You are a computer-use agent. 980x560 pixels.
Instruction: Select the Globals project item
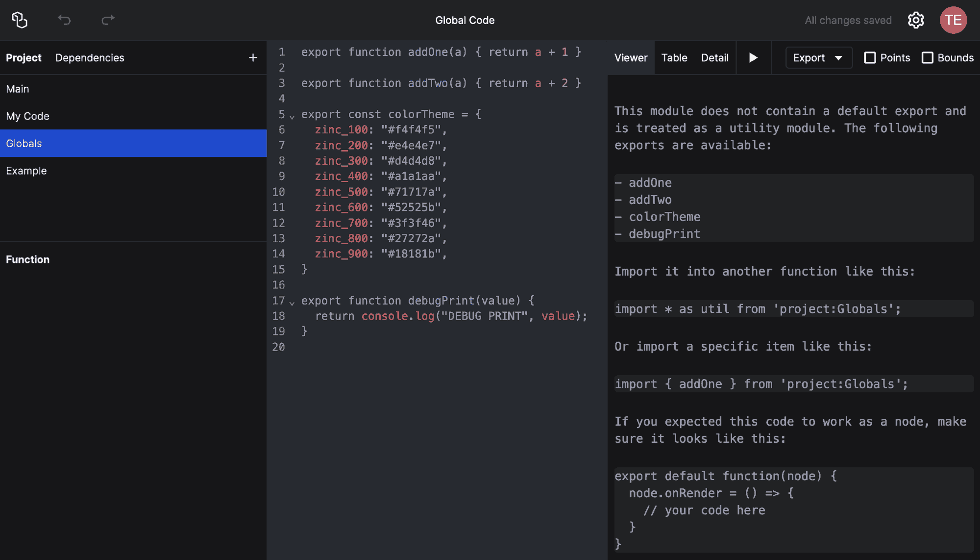133,143
